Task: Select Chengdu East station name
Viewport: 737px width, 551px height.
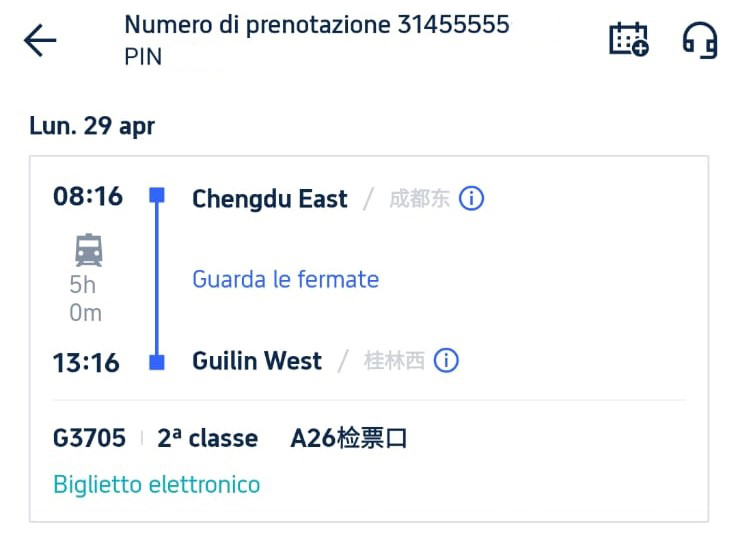Action: 269,198
